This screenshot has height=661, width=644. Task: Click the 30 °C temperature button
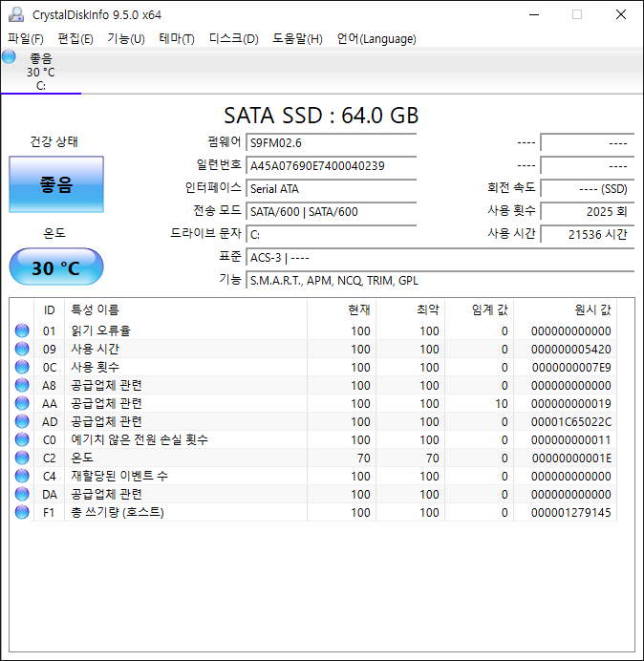click(x=56, y=267)
